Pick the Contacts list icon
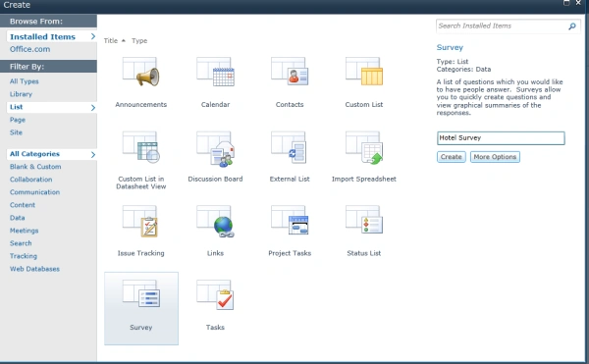The height and width of the screenshot is (364, 589). point(290,72)
